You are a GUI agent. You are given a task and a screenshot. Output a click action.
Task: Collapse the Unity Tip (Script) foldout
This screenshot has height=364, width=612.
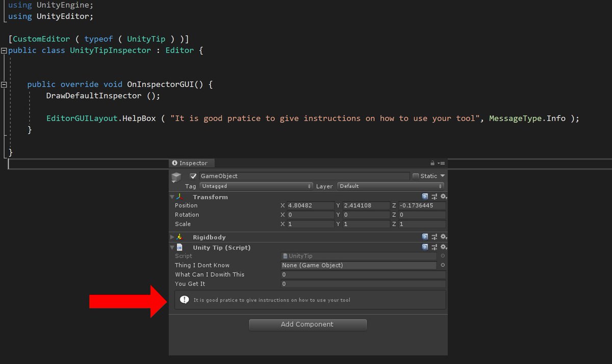172,247
